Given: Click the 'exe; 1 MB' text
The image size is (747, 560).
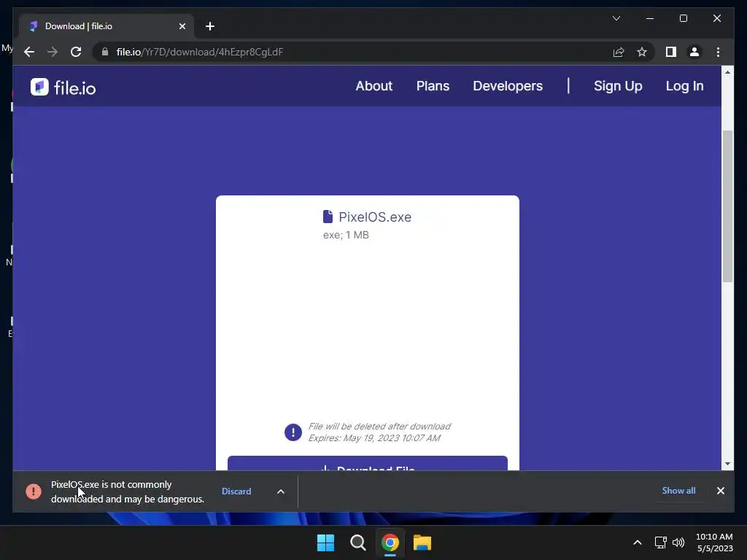Looking at the screenshot, I should [x=346, y=235].
